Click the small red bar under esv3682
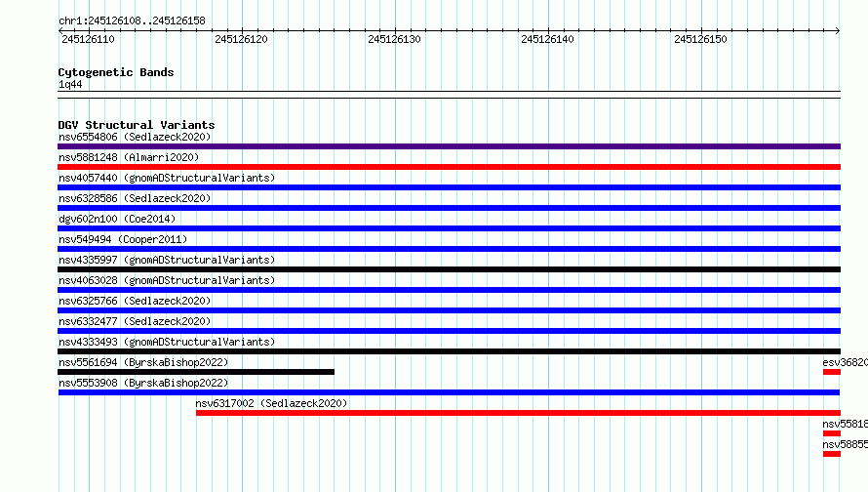The image size is (868, 492). (x=832, y=372)
